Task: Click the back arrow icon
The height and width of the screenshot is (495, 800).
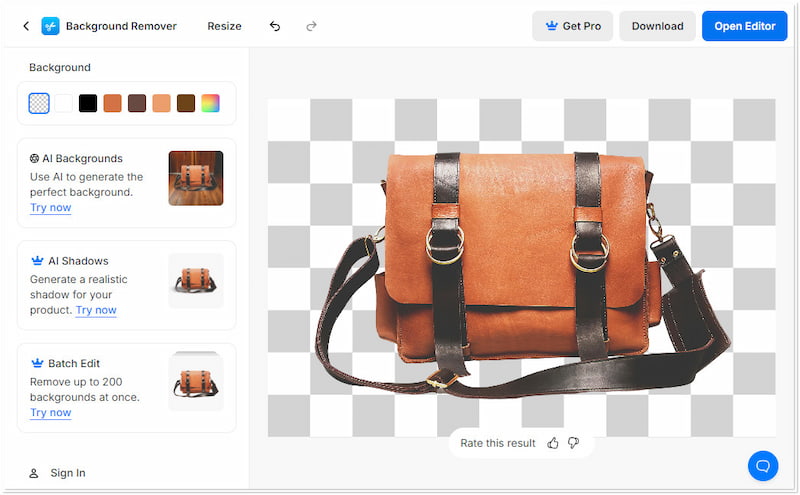Action: (x=26, y=26)
